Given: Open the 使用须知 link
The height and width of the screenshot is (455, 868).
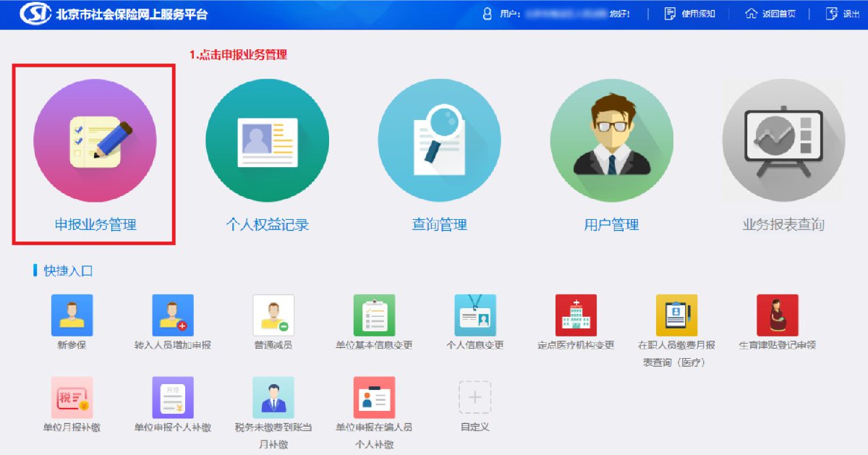Looking at the screenshot, I should 698,14.
